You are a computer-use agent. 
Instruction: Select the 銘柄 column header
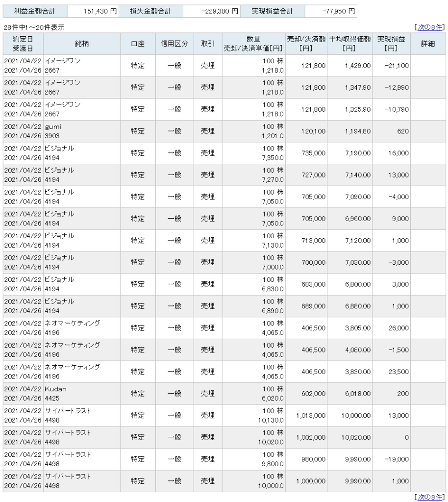pyautogui.click(x=82, y=44)
